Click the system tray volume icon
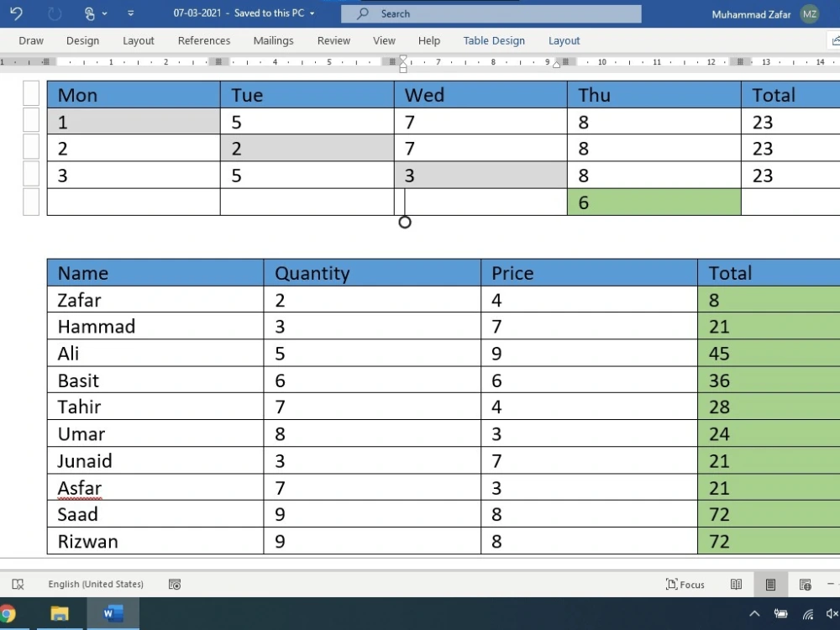This screenshot has width=840, height=630. click(x=832, y=614)
